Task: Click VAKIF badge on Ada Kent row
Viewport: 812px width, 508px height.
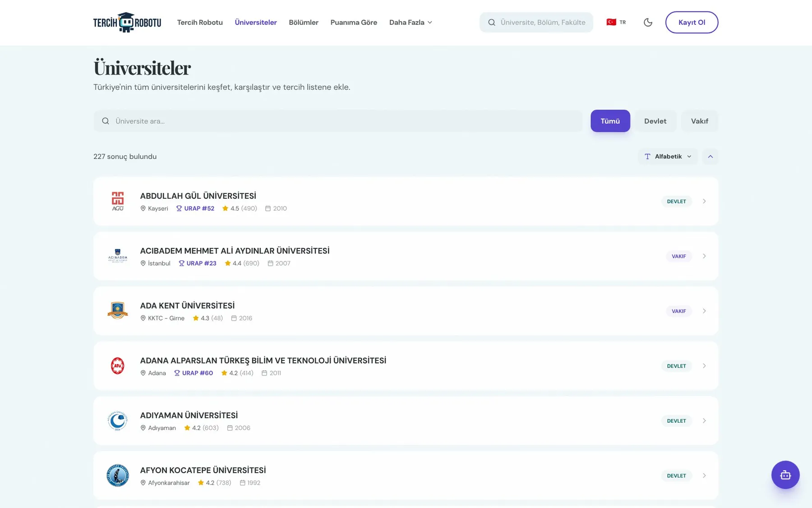Action: coord(678,311)
